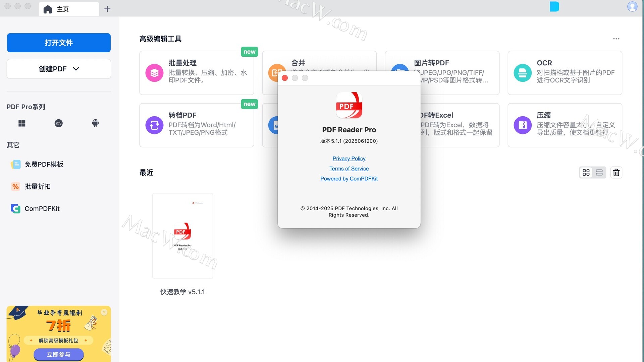Click the purple Compress (压缩) icon
Viewport: 644px width, 362px height.
tap(523, 125)
